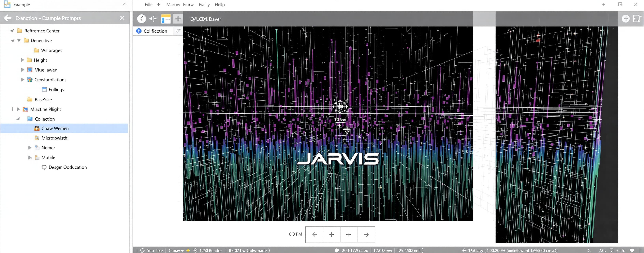Click the Yeu Tixe status icon

pos(142,250)
